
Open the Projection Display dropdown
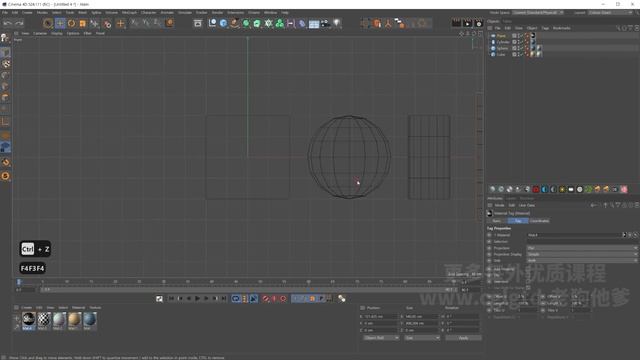pyautogui.click(x=582, y=254)
